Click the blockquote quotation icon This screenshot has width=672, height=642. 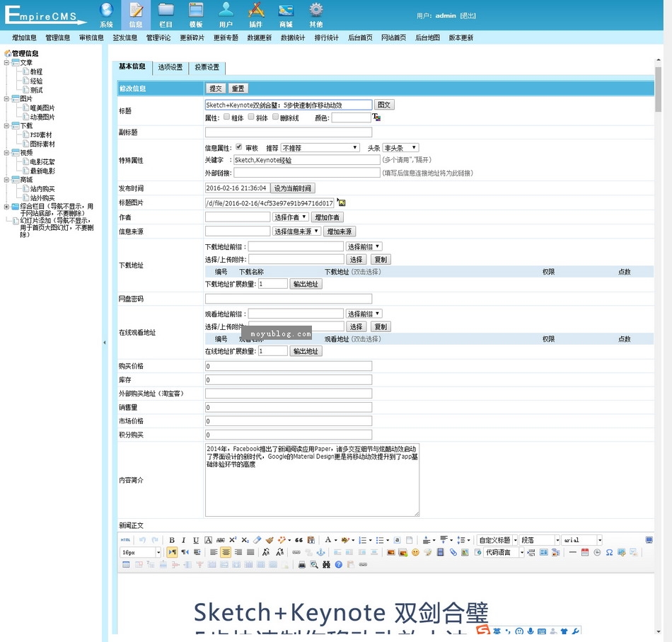point(299,540)
